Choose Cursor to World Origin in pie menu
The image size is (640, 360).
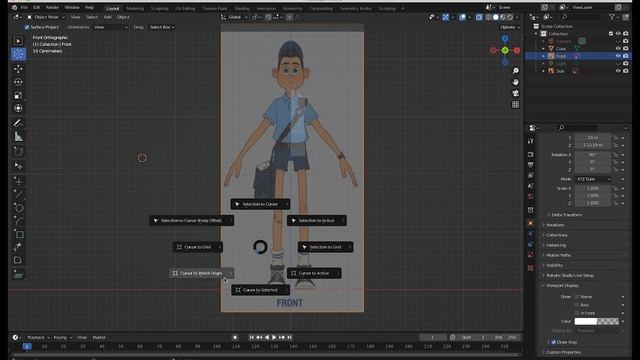202,273
